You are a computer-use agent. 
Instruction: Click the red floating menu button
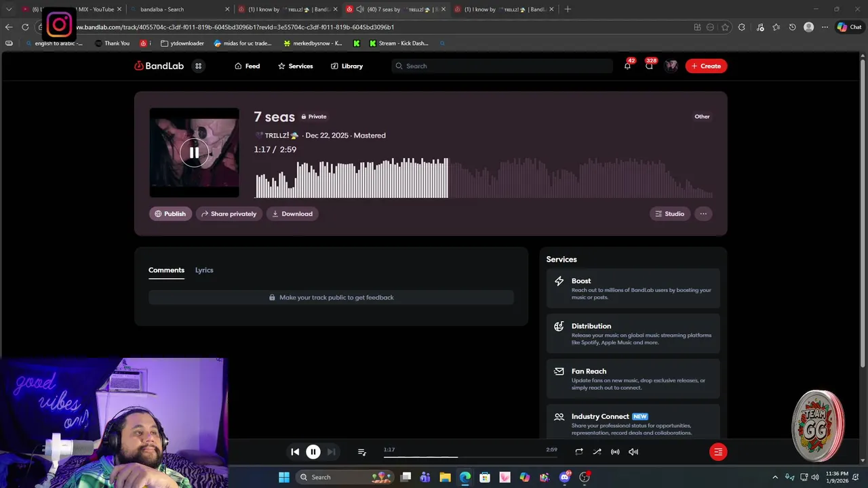point(718,452)
